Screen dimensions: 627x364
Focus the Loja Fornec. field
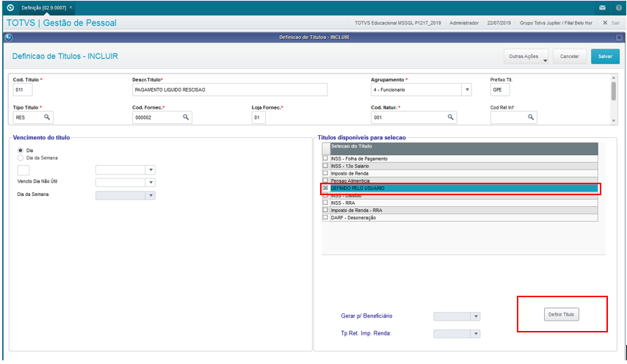pyautogui.click(x=258, y=117)
